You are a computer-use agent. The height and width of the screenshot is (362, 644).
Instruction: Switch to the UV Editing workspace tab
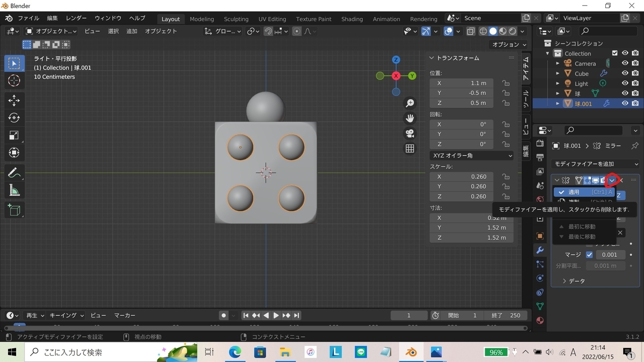272,19
